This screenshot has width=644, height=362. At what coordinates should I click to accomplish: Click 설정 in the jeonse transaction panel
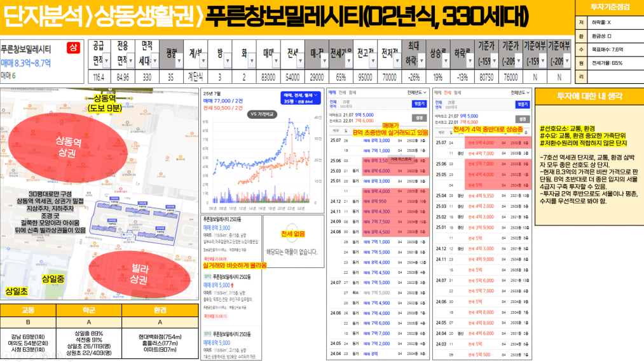(x=523, y=119)
